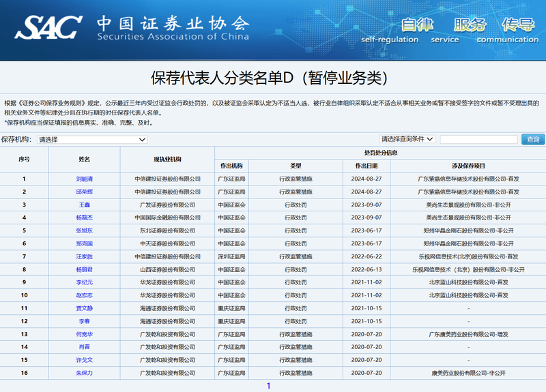Click the 姓名 column header
The image size is (546, 392).
click(85, 159)
